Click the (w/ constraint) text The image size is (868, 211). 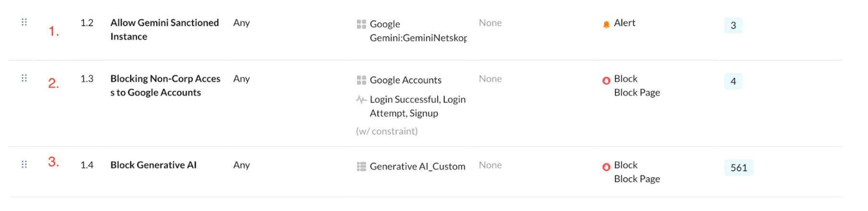coord(387,131)
